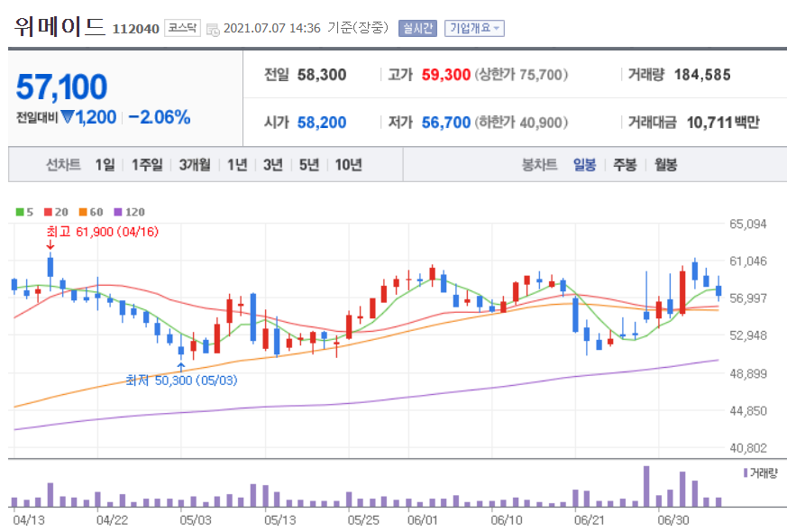The height and width of the screenshot is (532, 787).
Task: Select the 1일 line chart tab
Action: click(105, 164)
